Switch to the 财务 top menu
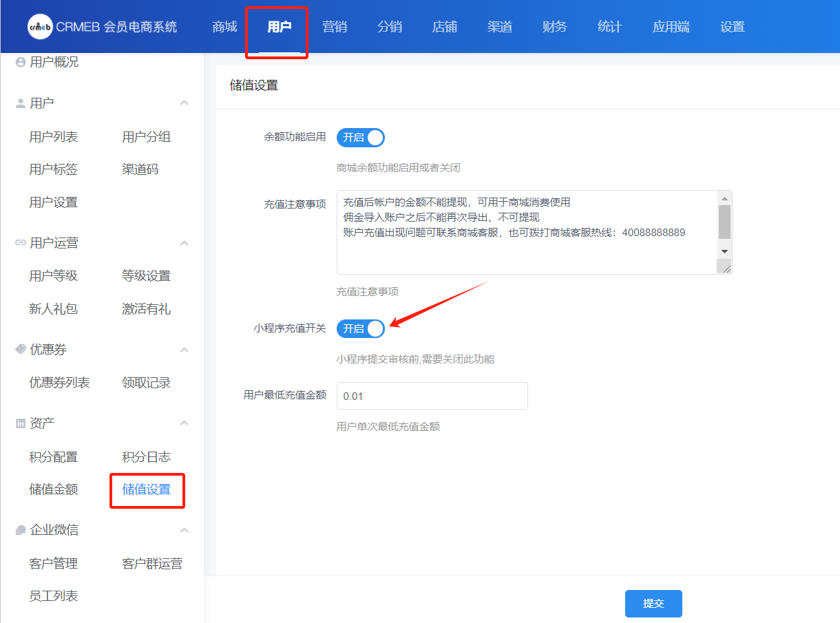The height and width of the screenshot is (623, 840). 555,27
